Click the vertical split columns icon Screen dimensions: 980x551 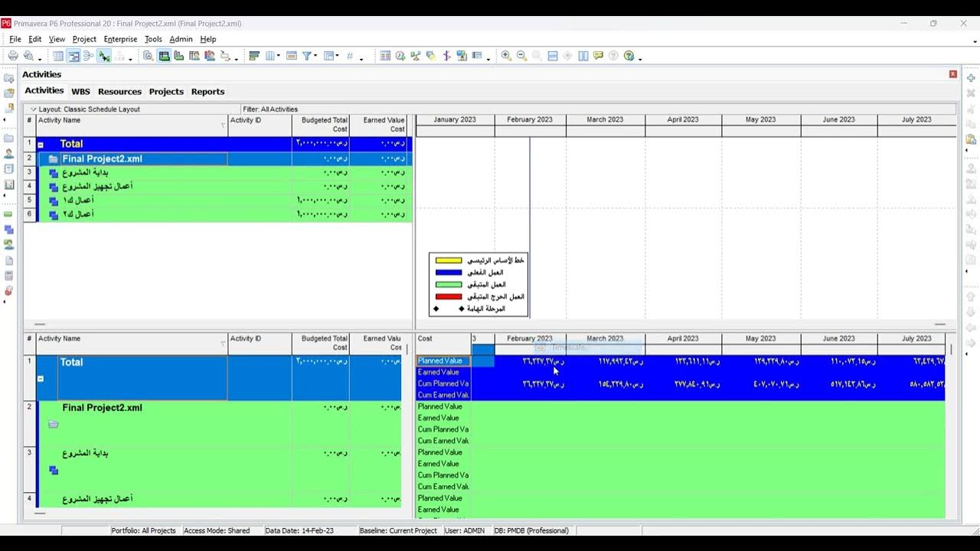pos(583,56)
